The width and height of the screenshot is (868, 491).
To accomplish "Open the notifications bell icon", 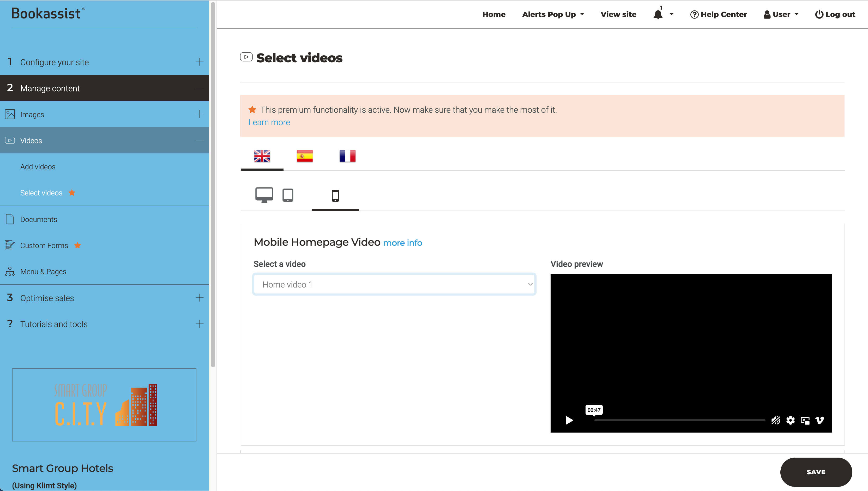I will pyautogui.click(x=658, y=15).
